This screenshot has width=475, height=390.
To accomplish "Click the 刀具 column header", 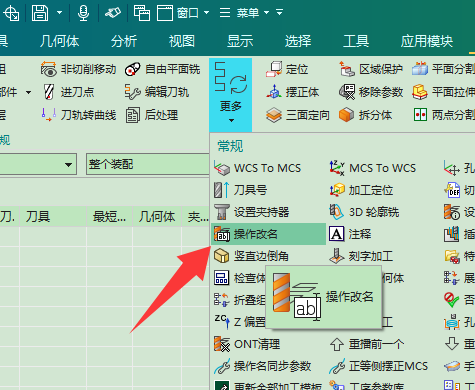I will (x=53, y=217).
